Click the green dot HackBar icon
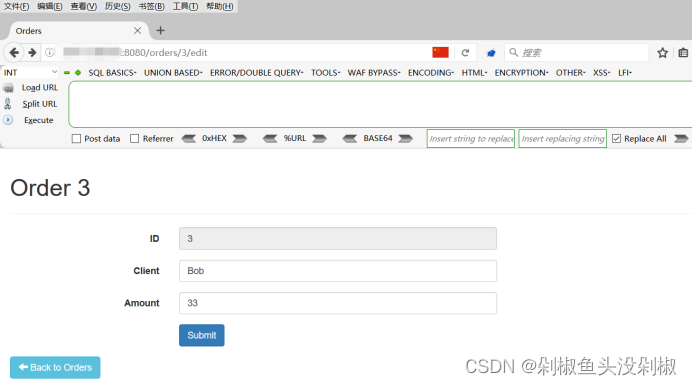The image size is (692, 385). click(x=78, y=72)
